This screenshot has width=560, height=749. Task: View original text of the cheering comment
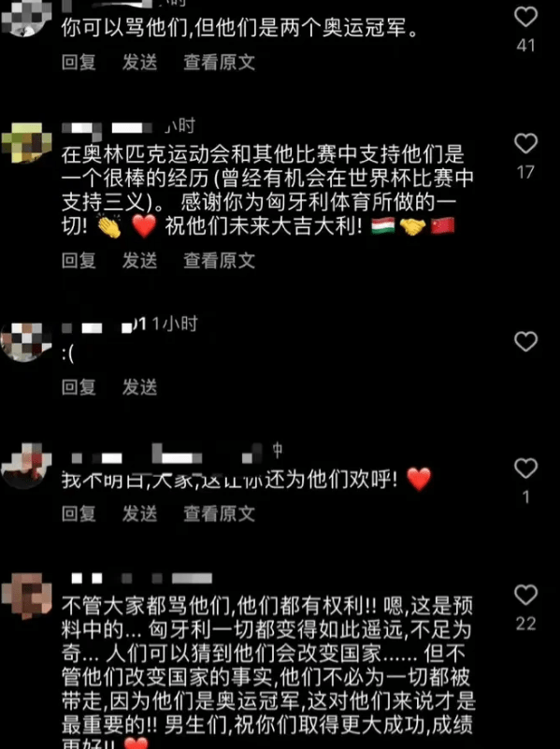click(x=219, y=513)
